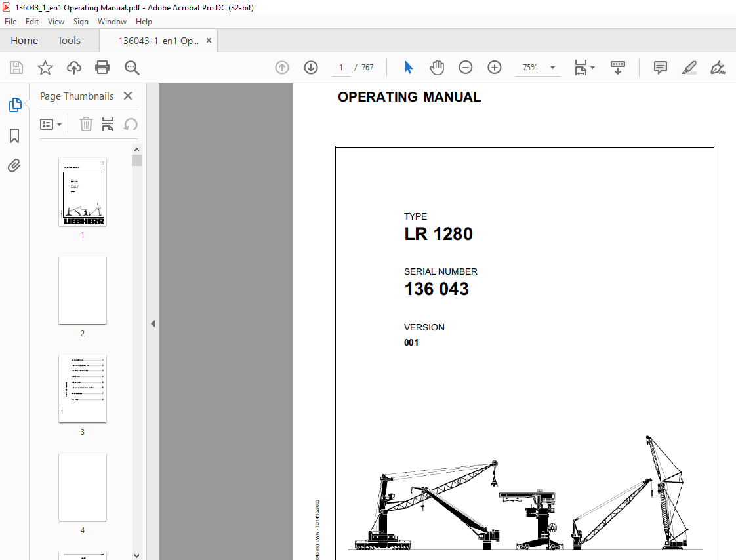
Task: Rotate pages using the circular arrow icon
Action: (131, 125)
